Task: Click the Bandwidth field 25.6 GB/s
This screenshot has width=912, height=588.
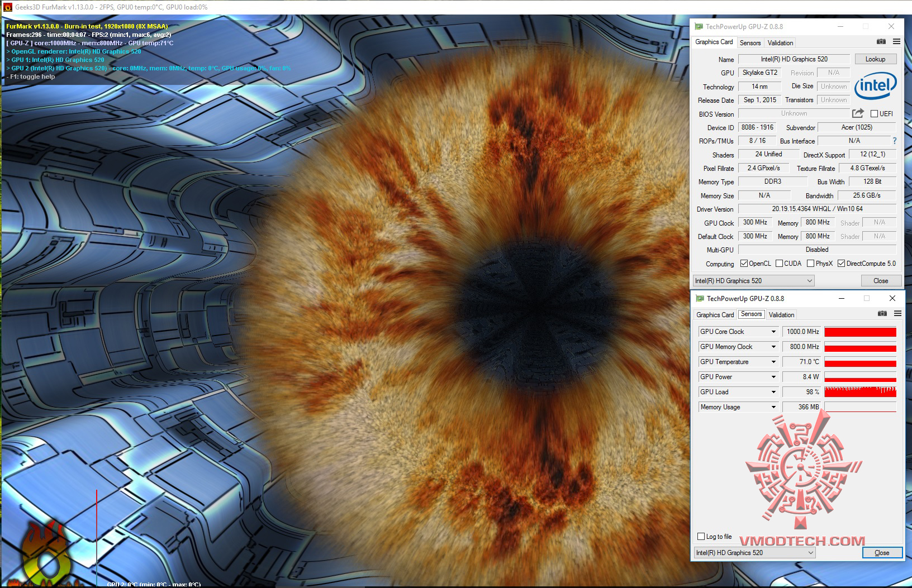Action: [867, 195]
